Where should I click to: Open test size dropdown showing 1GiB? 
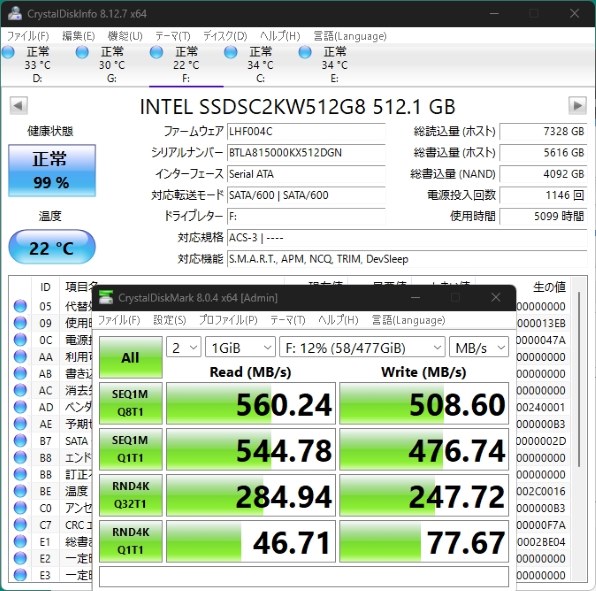[240, 347]
